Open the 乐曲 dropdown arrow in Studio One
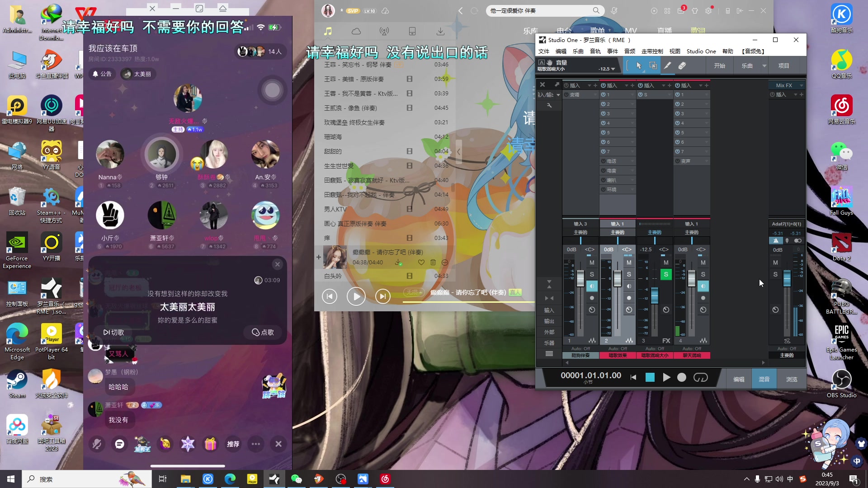The image size is (868, 488). click(764, 66)
